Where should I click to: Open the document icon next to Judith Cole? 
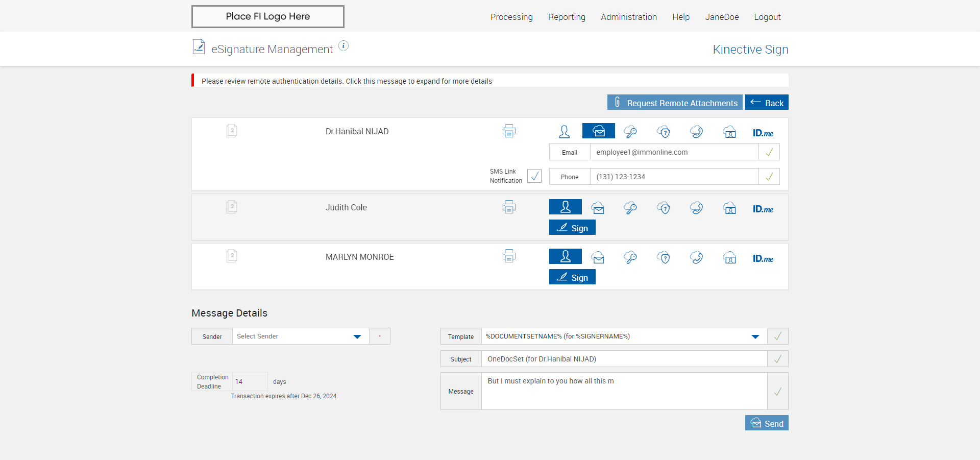[232, 207]
